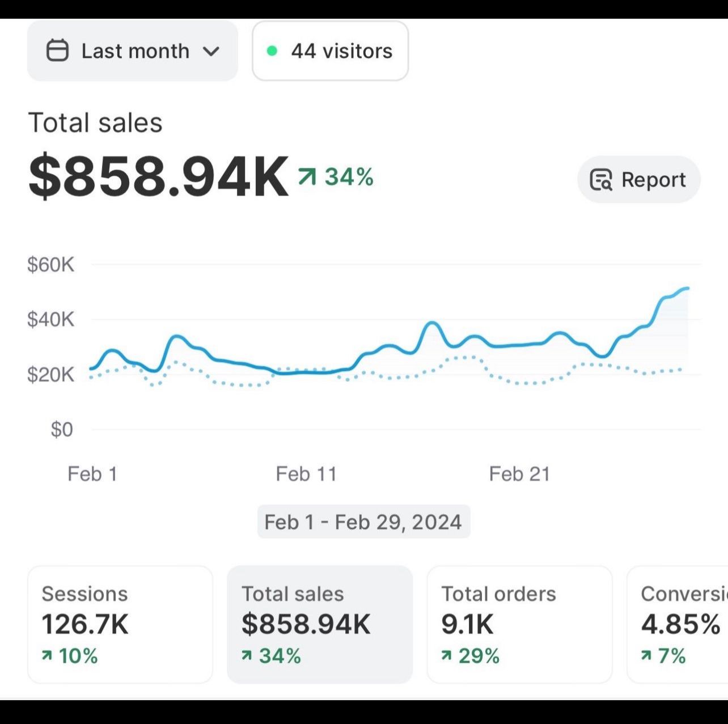
Task: Open the Last month date range dropdown
Action: pyautogui.click(x=133, y=51)
